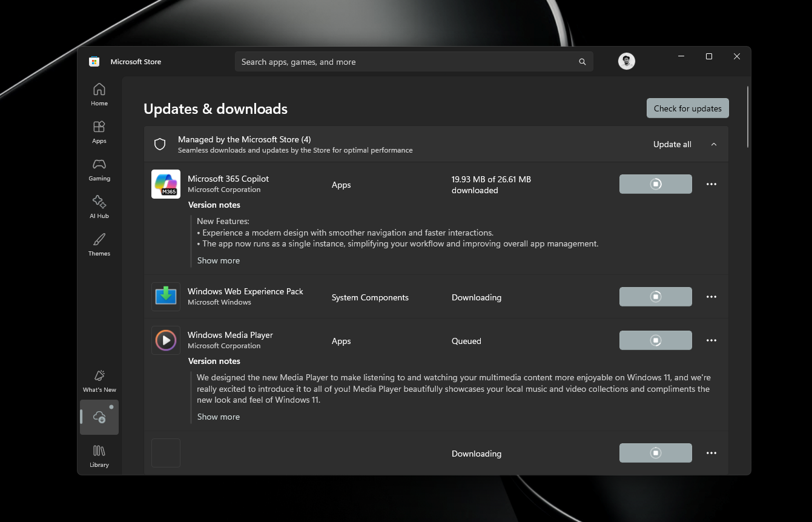The width and height of the screenshot is (812, 522).
Task: Open more options for Microsoft 365 Copilot
Action: tap(711, 184)
